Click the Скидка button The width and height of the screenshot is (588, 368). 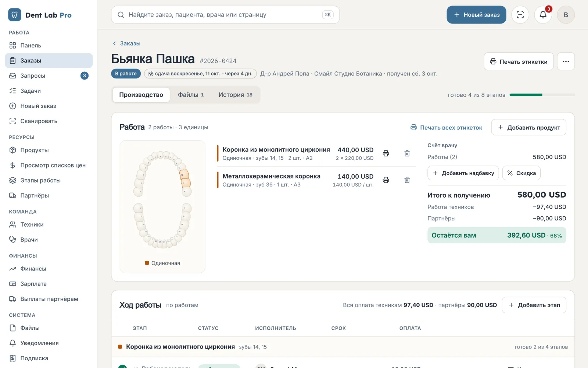521,173
